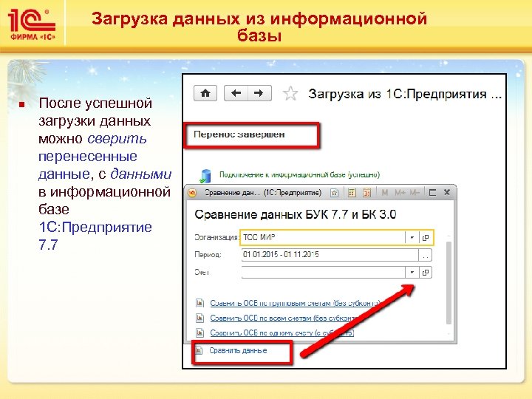Image resolution: width=532 pixels, height=399 pixels.
Task: Click report icon beside all accounts link
Action: [x=199, y=318]
